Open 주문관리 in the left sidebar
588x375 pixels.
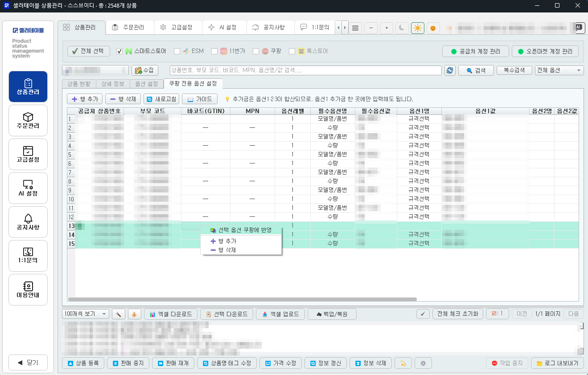(28, 121)
